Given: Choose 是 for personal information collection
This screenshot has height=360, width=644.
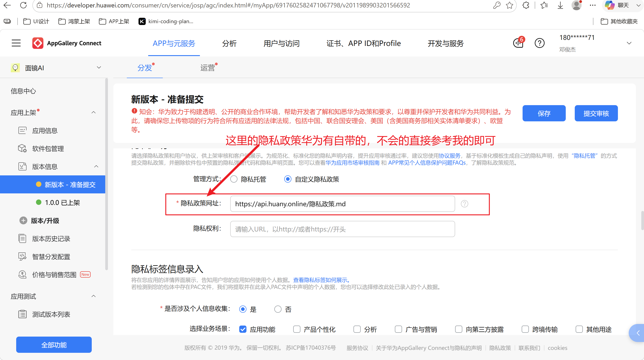Looking at the screenshot, I should [243, 309].
